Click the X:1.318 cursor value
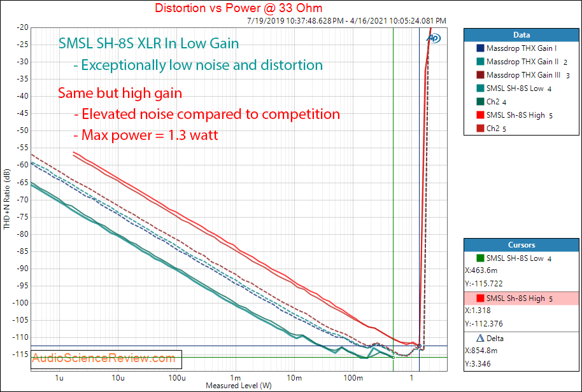The image size is (582, 392). coord(478,311)
